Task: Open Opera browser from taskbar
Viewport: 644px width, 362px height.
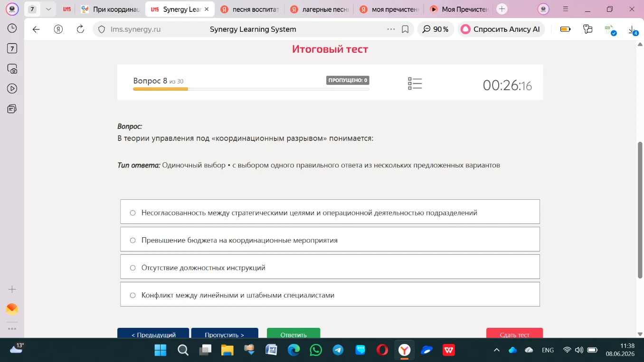Action: (x=382, y=350)
